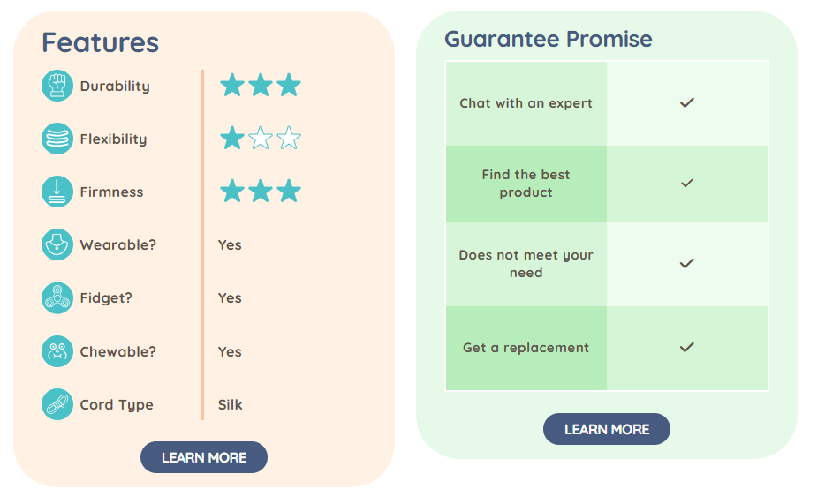
Task: Click the Guarantee Promise heading
Action: point(549,39)
